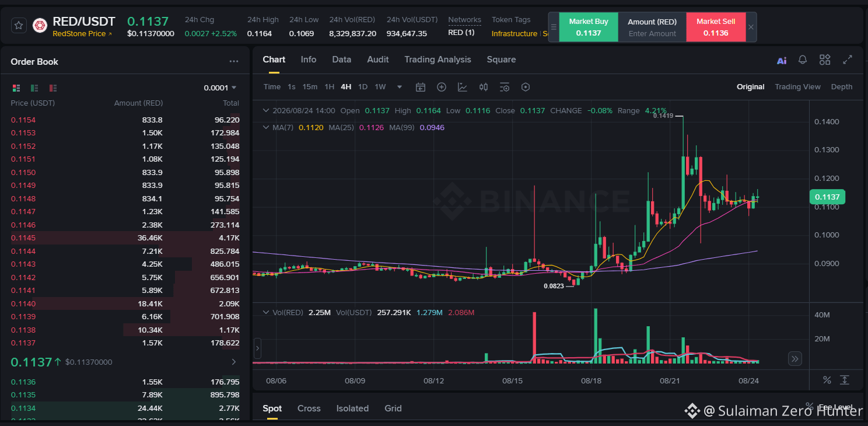Open price alerts bell icon
The image size is (868, 426).
803,60
